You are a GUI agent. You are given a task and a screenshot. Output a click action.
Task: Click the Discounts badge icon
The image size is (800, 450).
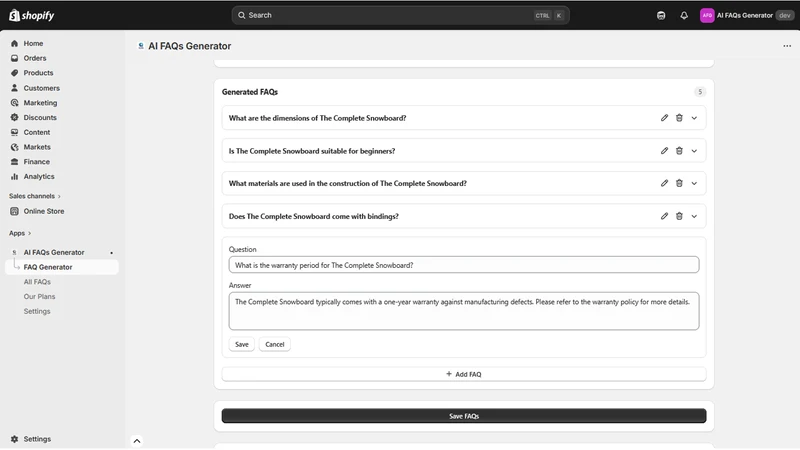tap(14, 117)
